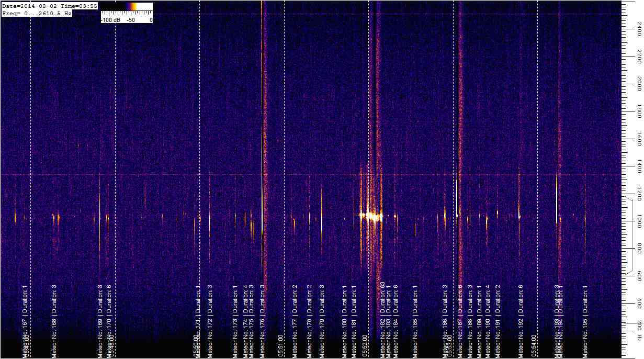Click the Freq= 0...2610.5 Hz label
The image size is (644, 359).
click(37, 13)
